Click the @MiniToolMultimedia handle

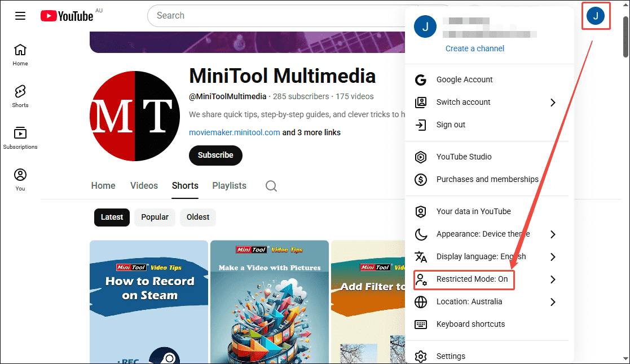point(228,97)
